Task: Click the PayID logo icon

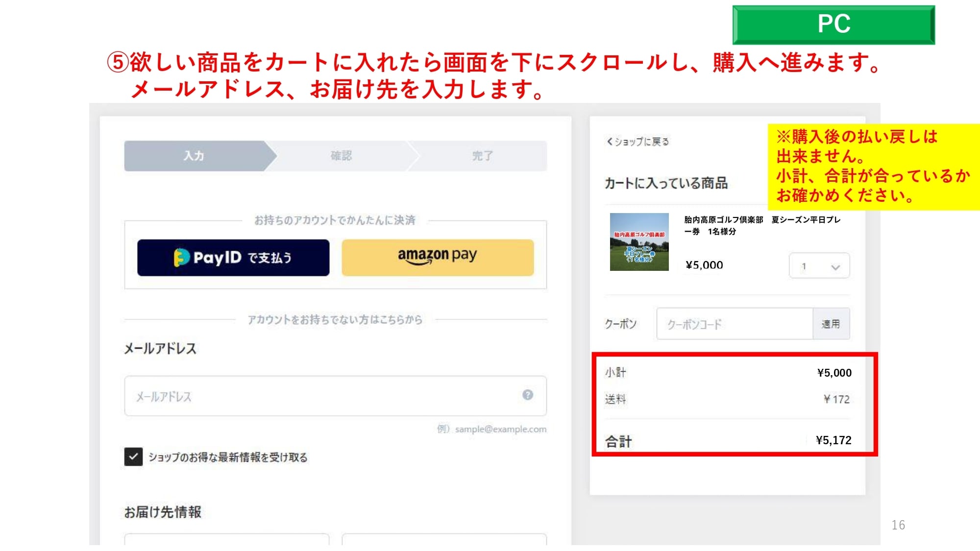Action: click(x=181, y=257)
